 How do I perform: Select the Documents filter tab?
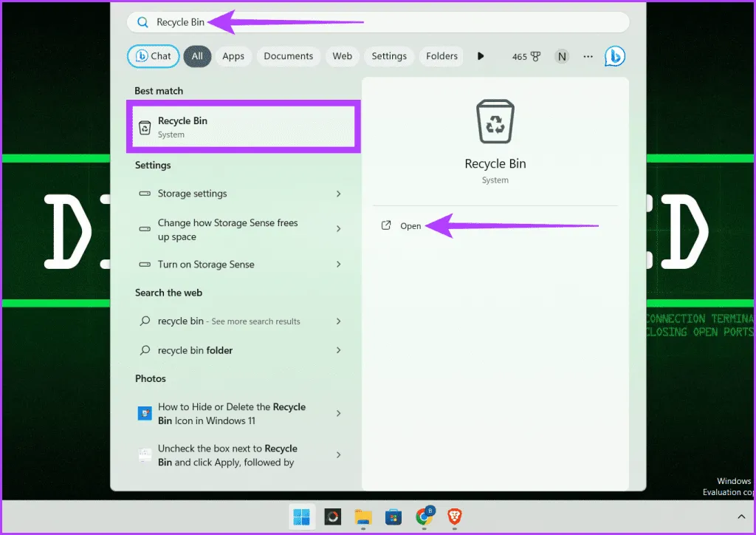[288, 56]
